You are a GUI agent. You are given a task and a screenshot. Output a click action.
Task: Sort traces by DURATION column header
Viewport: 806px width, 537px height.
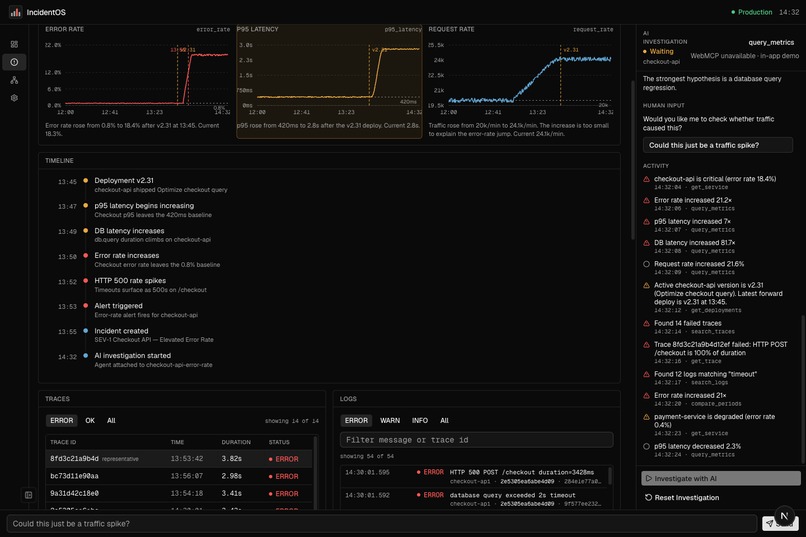click(236, 442)
